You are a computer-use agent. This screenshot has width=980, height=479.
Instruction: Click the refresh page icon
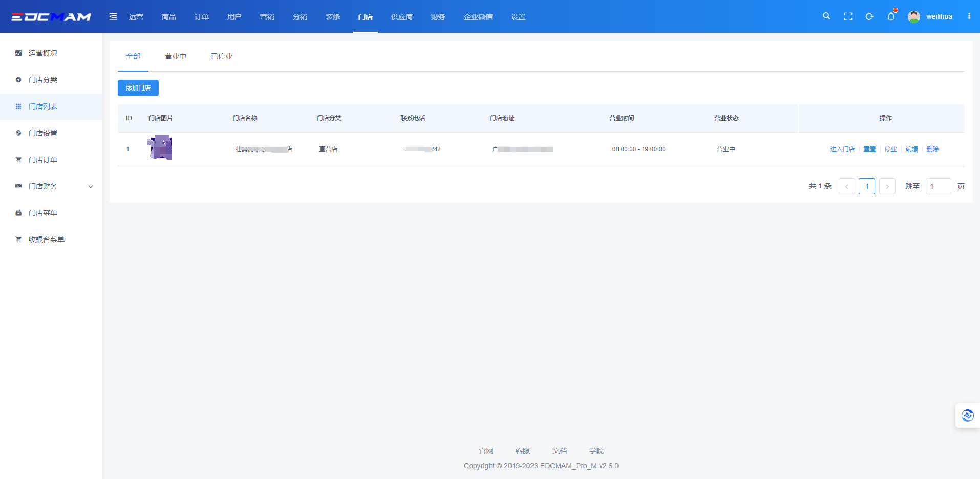point(869,16)
